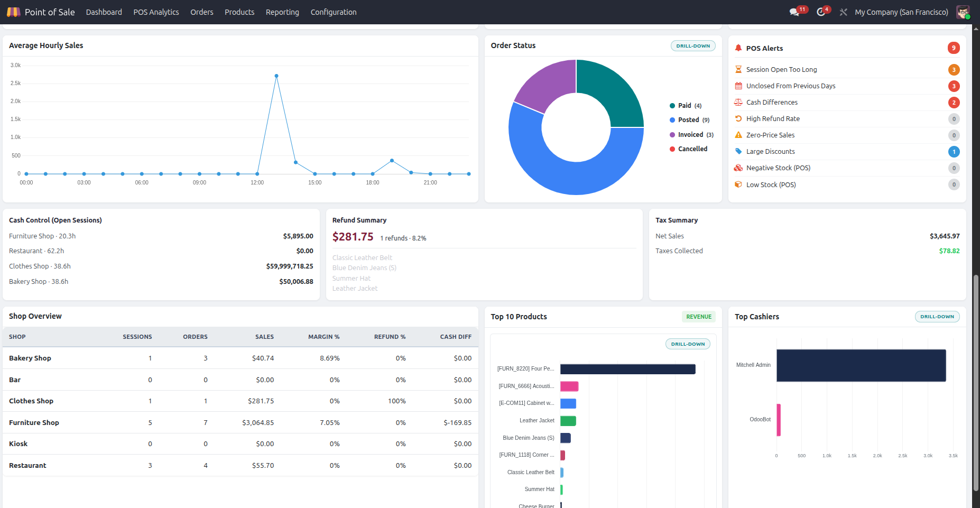Click the Zero-Price Sales warning icon

pos(738,135)
